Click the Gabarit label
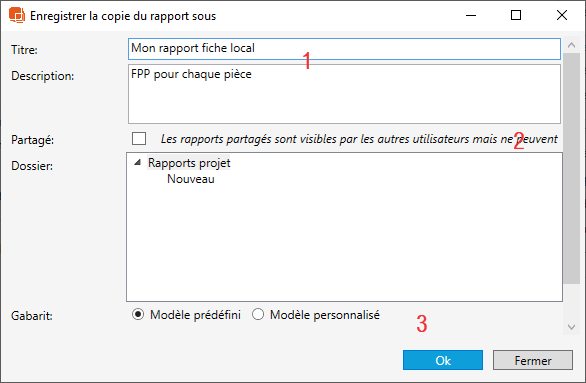Screen dimensions: 586x383 pos(32,316)
